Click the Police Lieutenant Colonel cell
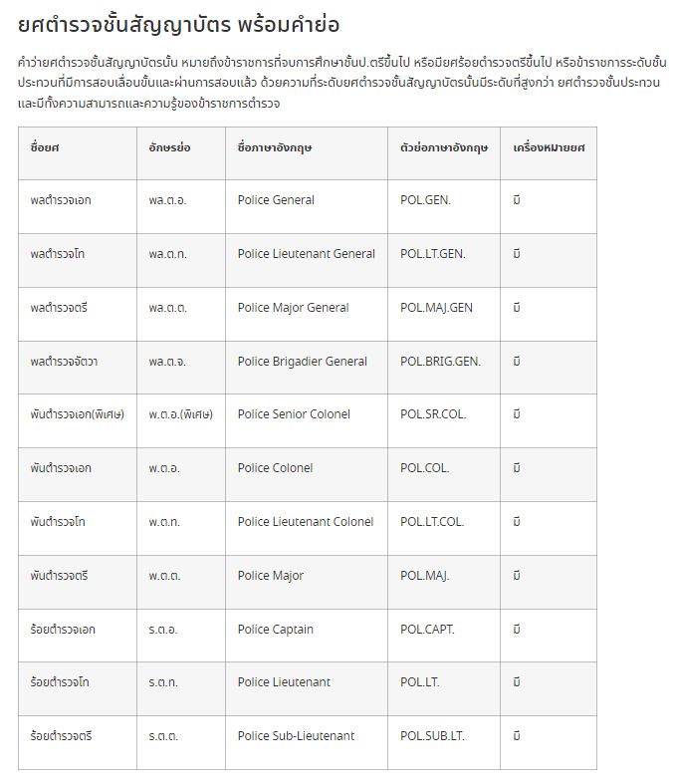 pyautogui.click(x=305, y=522)
